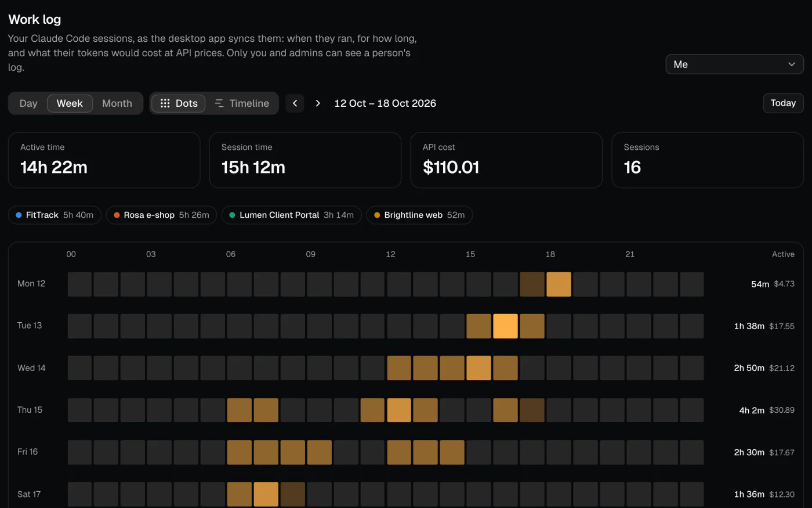
Task: Switch to the Month view
Action: pyautogui.click(x=117, y=103)
